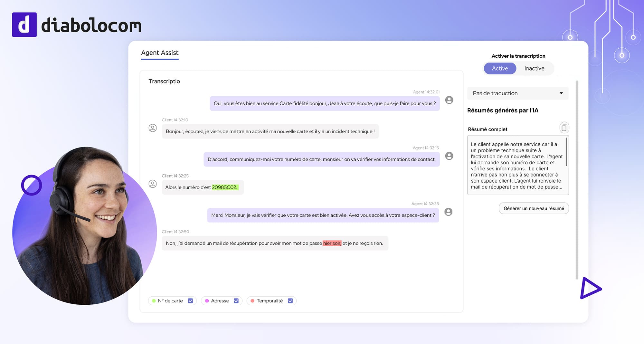
Task: Uncheck the N° de carte checkbox
Action: (x=191, y=300)
